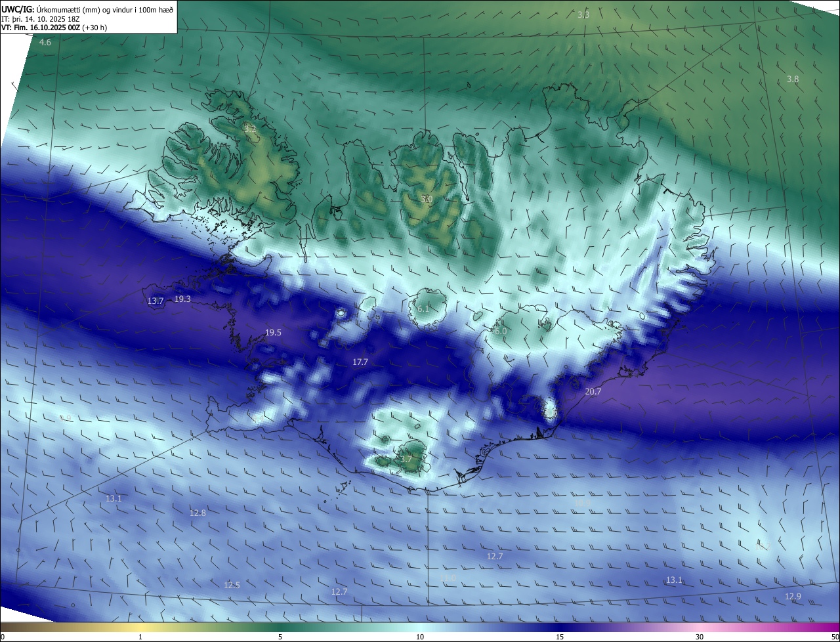The width and height of the screenshot is (840, 642).
Task: Click the 19.3 value on the map
Action: point(182,299)
